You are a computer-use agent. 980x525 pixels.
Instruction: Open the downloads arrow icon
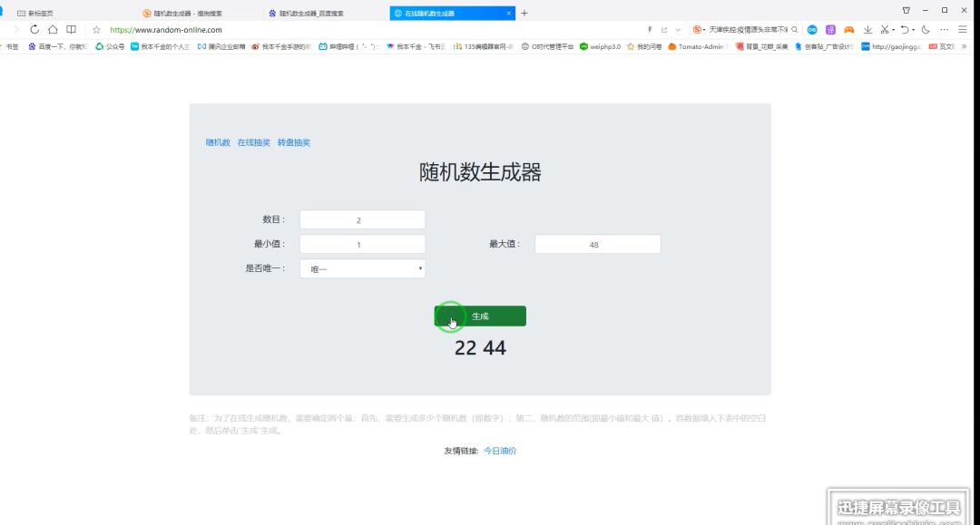click(x=867, y=29)
